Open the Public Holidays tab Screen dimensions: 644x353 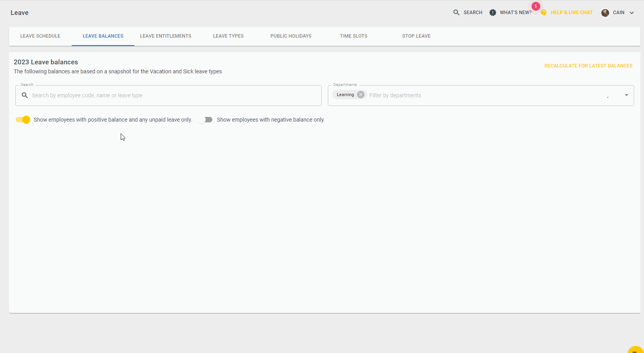(291, 36)
